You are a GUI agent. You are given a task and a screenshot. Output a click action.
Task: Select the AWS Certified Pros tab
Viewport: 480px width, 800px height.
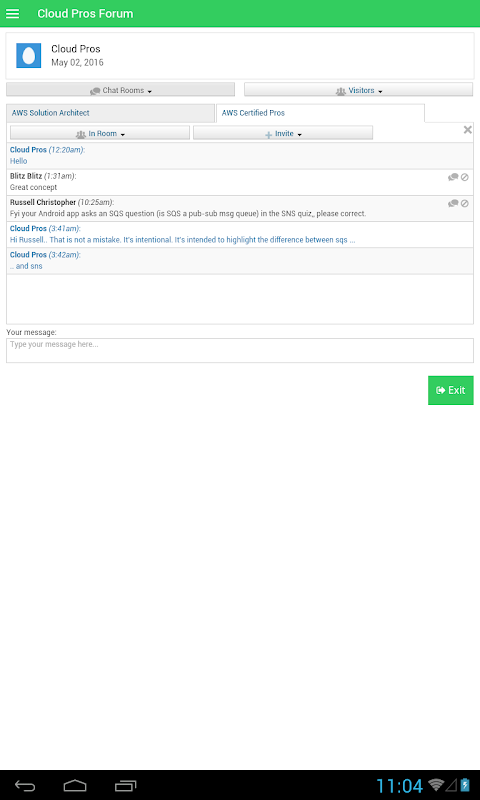320,113
